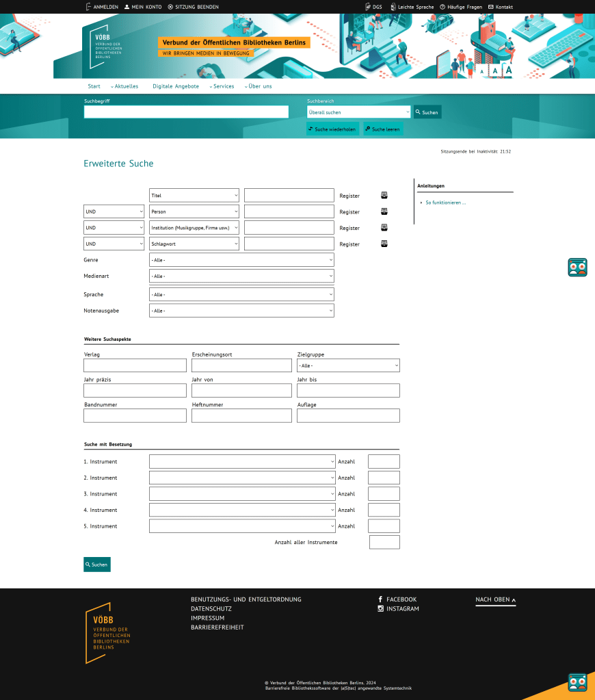
Task: Expand the Zielgruppe dropdown
Action: tap(348, 366)
